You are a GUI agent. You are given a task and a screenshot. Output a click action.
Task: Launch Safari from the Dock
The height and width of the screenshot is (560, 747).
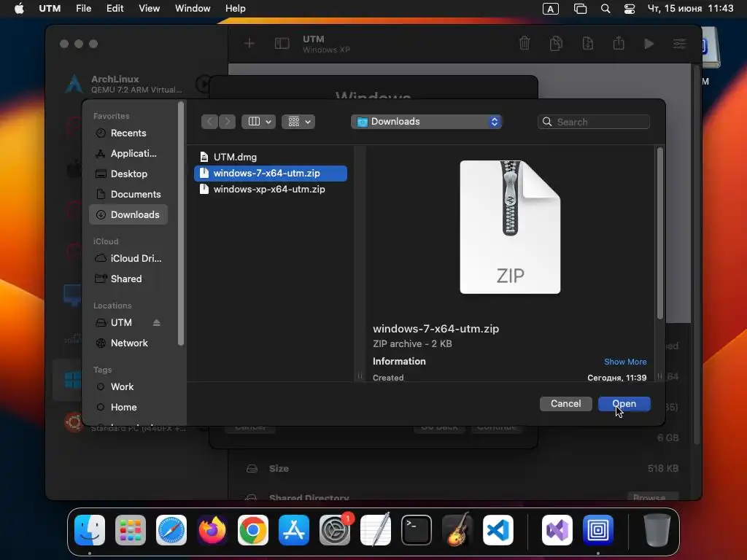pos(171,530)
